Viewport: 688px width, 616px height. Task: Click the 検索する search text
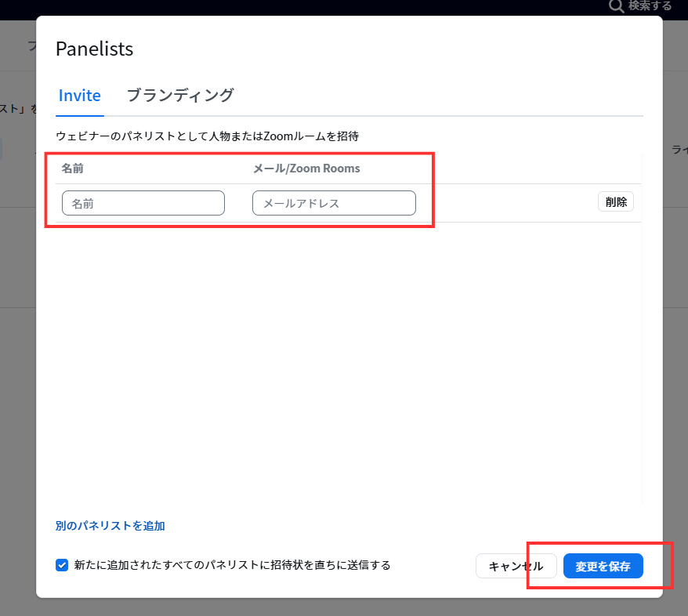650,5
